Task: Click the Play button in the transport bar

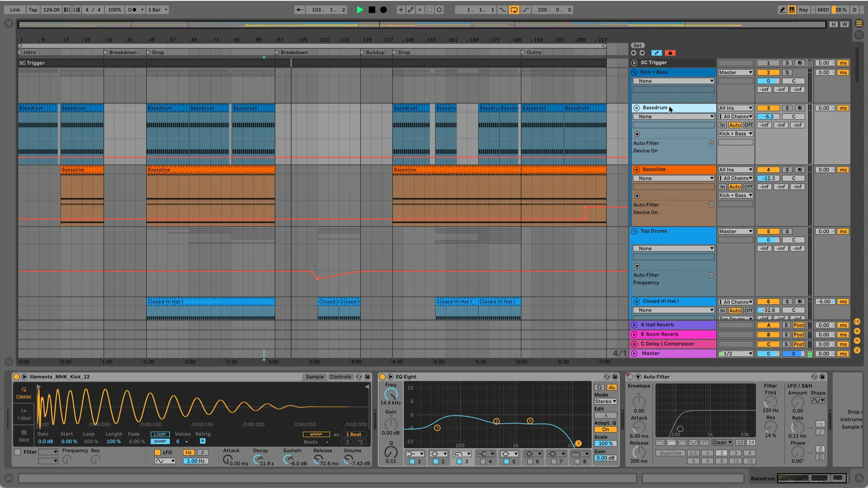Action: tap(360, 10)
